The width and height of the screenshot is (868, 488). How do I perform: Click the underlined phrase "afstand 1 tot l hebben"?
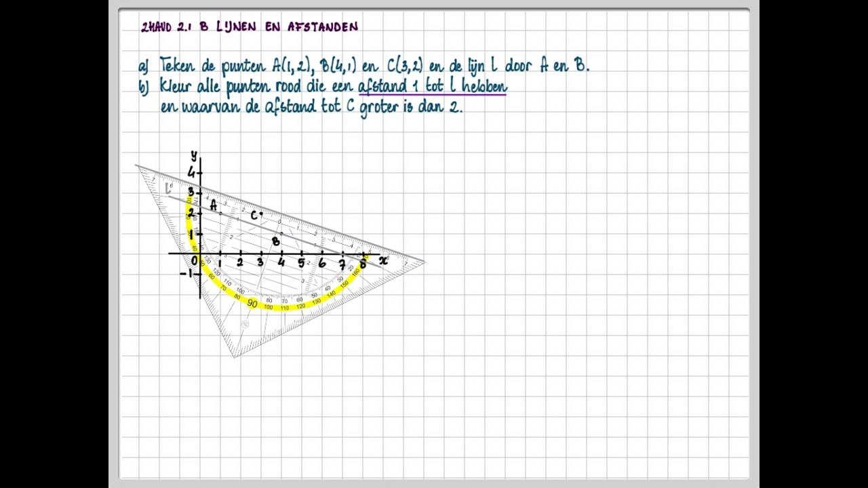[x=432, y=86]
